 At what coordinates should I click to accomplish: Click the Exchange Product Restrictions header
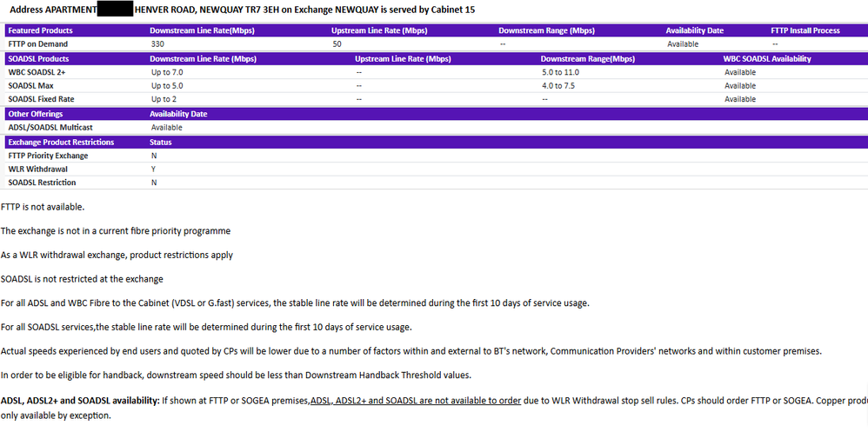coord(61,142)
